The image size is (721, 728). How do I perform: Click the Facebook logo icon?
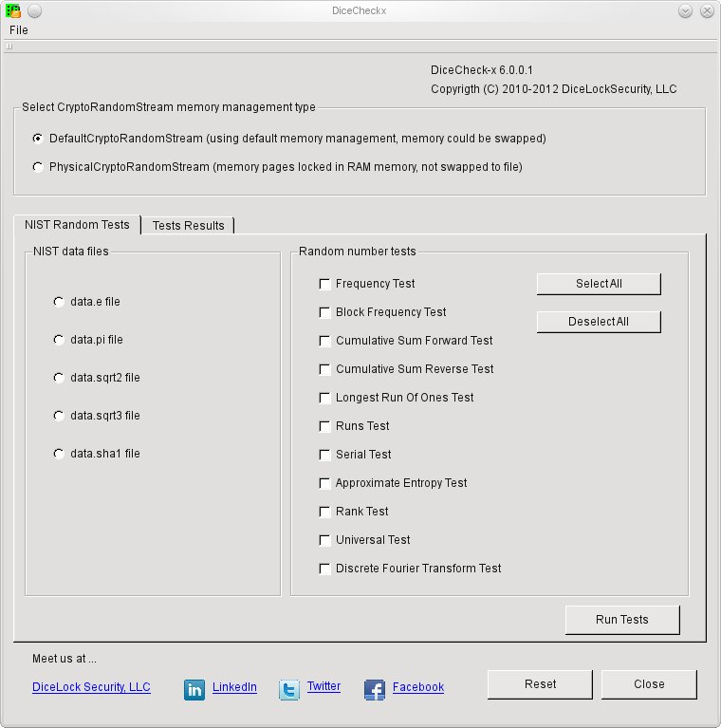tap(375, 689)
